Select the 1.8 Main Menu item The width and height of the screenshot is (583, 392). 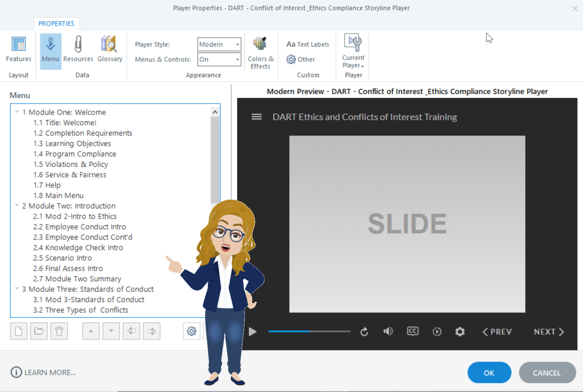[x=58, y=195]
